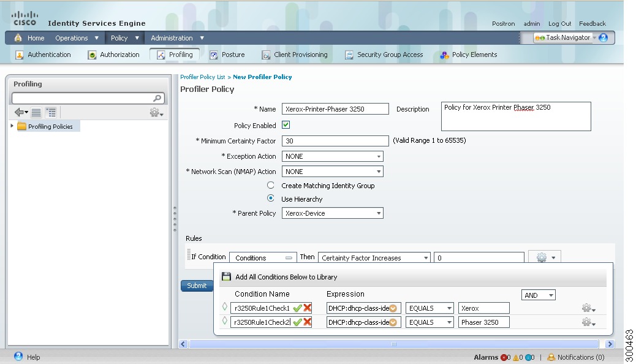
Task: Switch to the Posture tab
Action: click(x=227, y=55)
